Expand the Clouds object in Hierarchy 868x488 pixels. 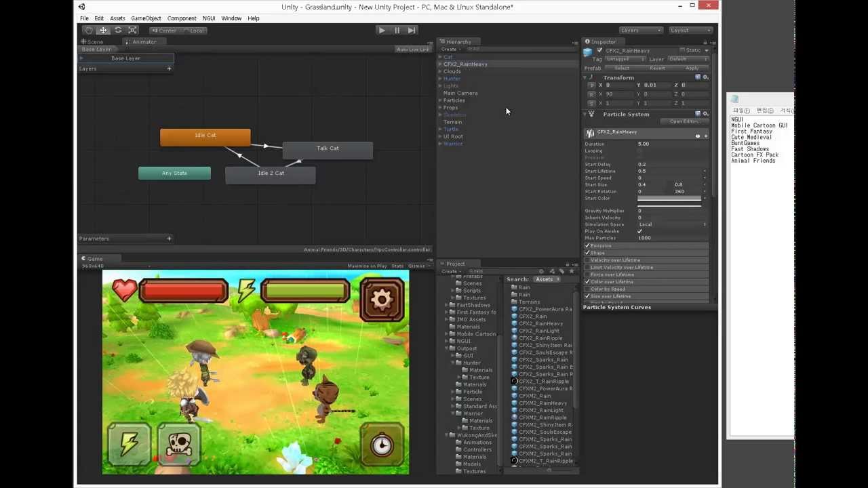click(x=440, y=71)
